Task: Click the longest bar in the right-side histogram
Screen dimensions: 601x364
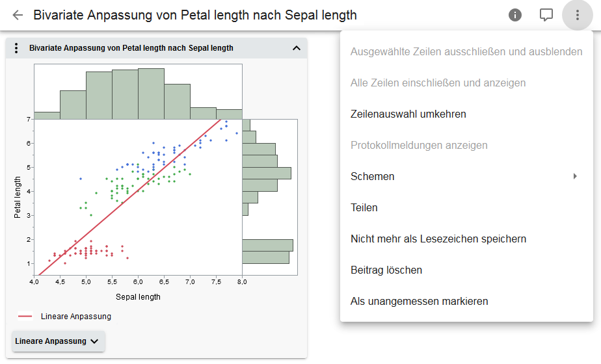Action: point(267,245)
